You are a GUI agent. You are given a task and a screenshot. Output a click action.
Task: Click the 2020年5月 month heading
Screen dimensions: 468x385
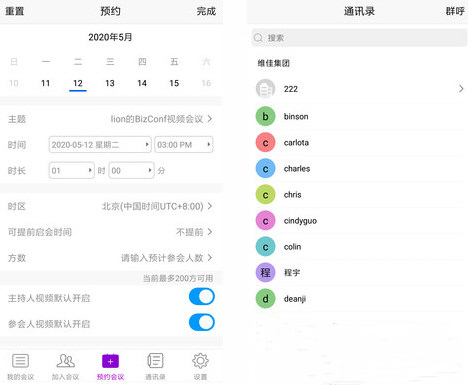pos(110,37)
